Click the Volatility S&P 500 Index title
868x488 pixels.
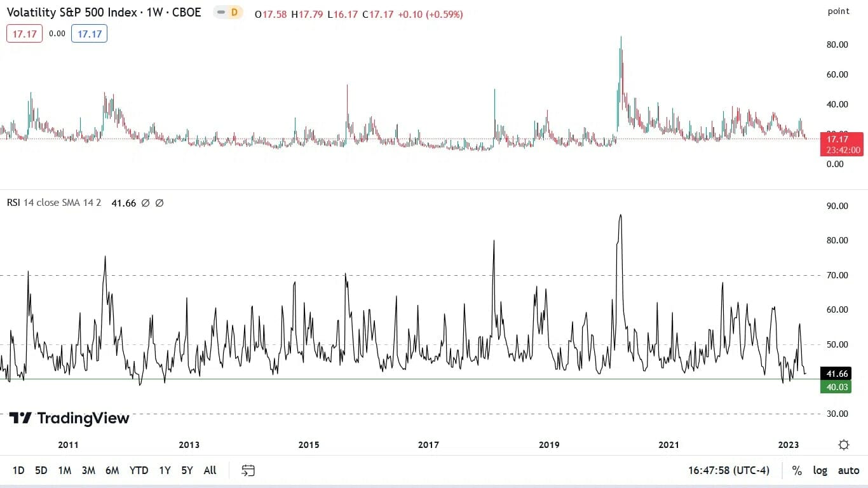[x=104, y=12]
